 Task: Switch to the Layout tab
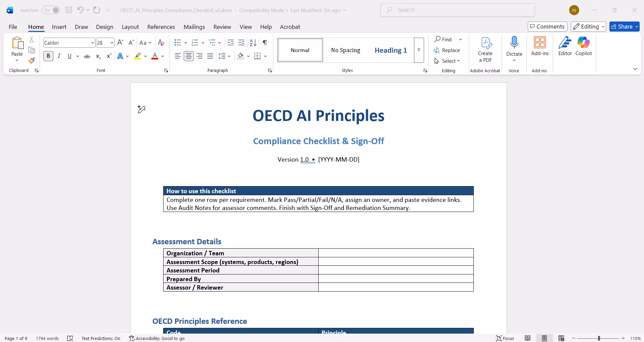130,27
